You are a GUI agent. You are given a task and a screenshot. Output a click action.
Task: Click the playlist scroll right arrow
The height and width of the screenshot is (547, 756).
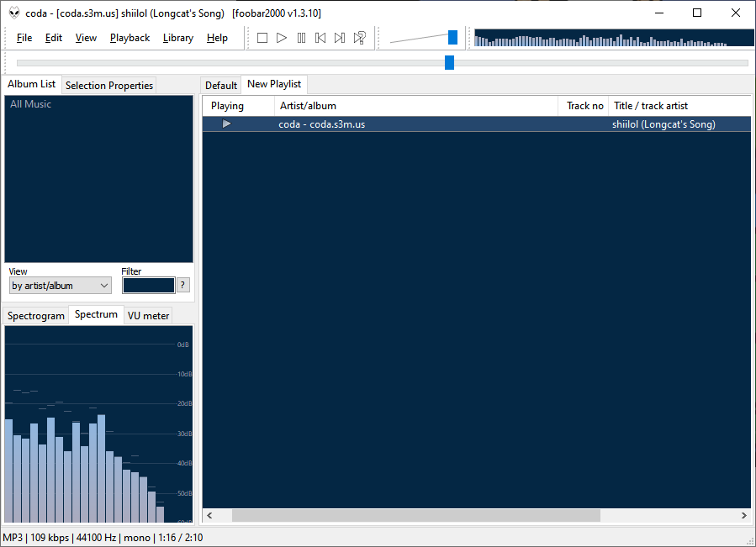coord(744,515)
